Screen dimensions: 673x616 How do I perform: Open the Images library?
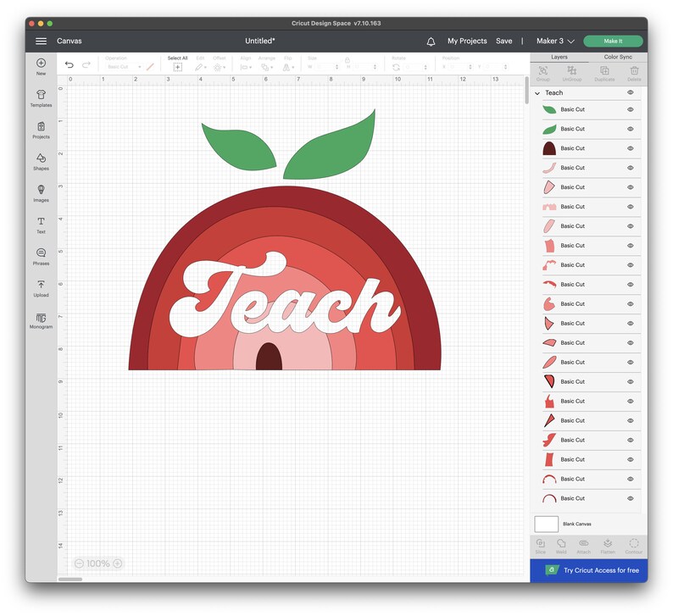coord(41,193)
